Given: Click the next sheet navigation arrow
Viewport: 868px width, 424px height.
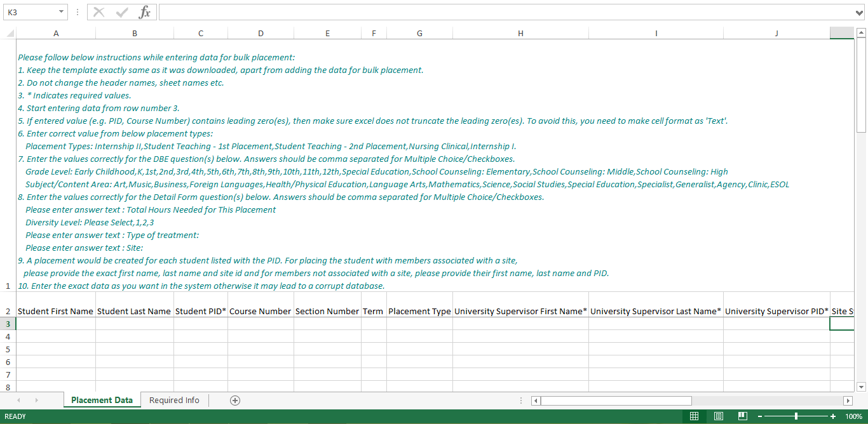Looking at the screenshot, I should point(36,400).
